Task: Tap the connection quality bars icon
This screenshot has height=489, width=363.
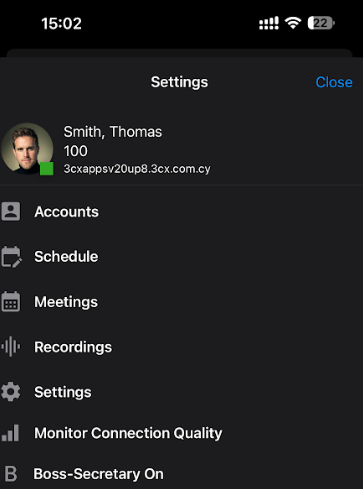Action: [10, 433]
